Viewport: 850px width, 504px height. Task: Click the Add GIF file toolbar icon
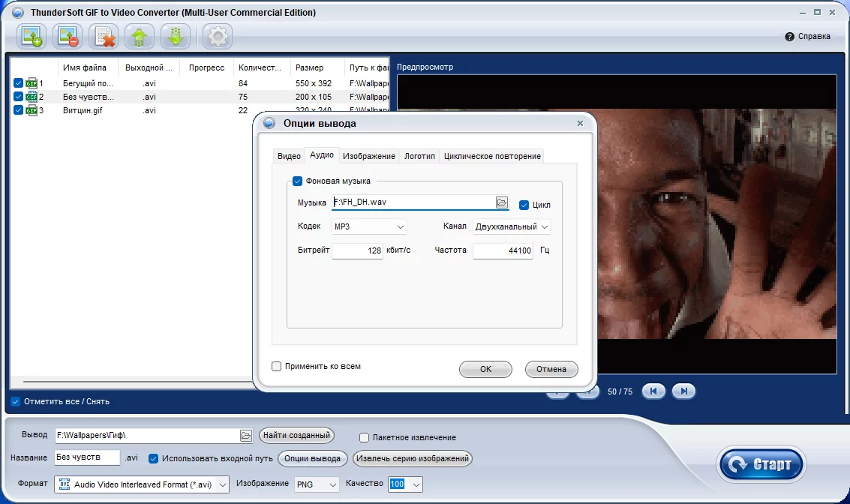(x=32, y=37)
